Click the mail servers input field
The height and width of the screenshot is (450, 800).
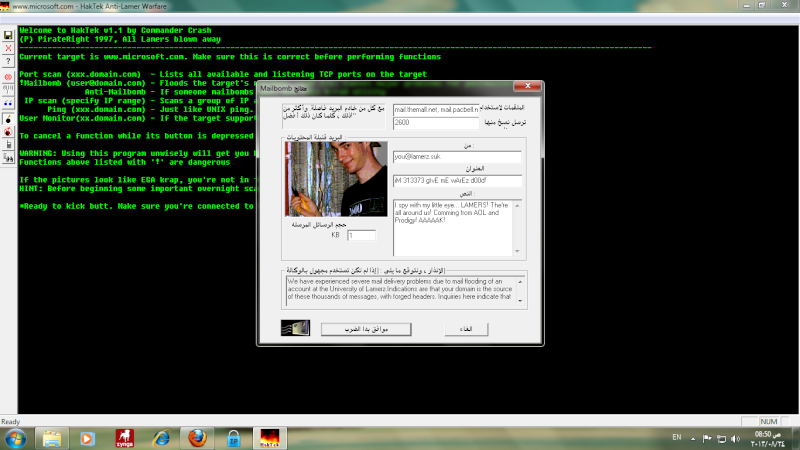(436, 110)
